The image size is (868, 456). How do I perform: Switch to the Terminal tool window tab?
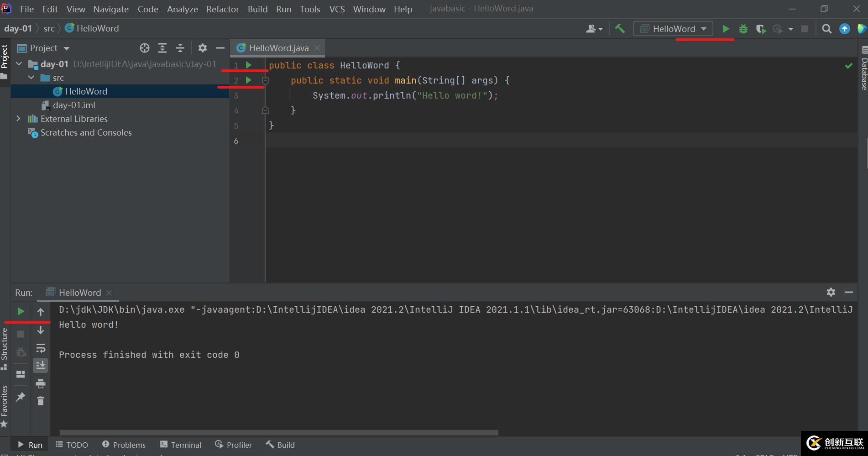tap(181, 445)
